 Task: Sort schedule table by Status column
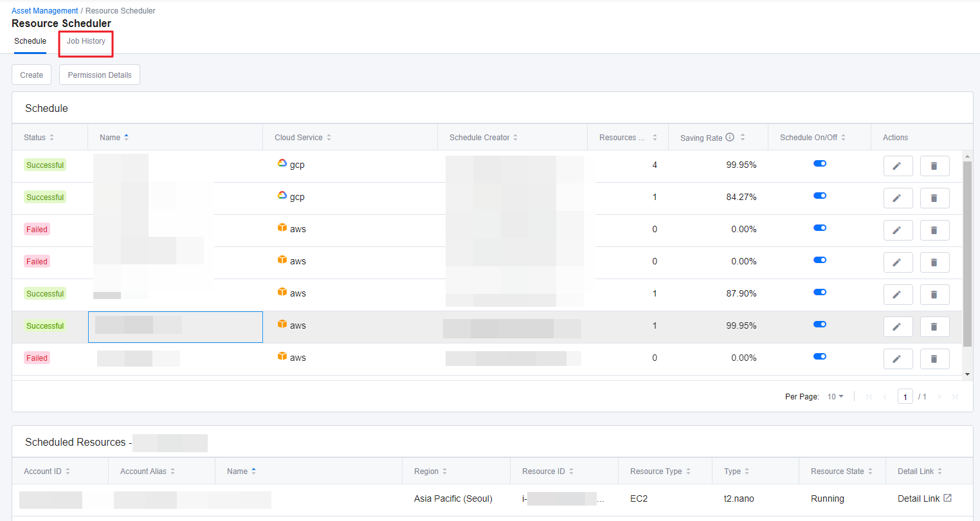click(x=51, y=138)
